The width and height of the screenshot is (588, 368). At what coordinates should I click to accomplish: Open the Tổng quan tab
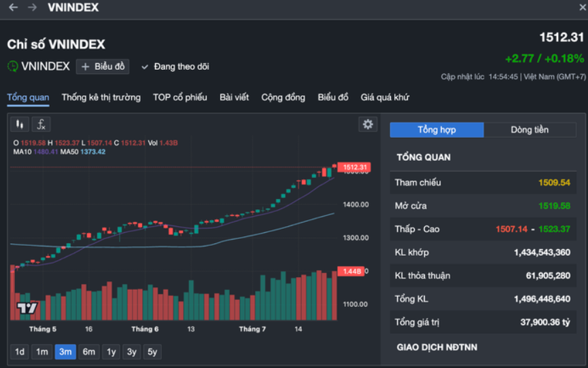28,98
